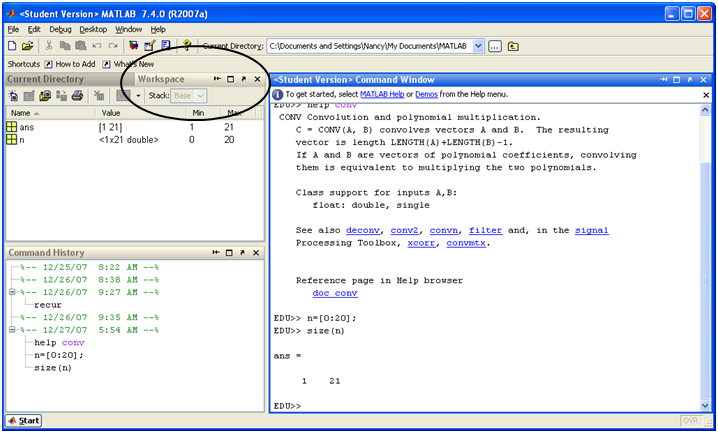Select variable n in the Workspace list

(22, 140)
